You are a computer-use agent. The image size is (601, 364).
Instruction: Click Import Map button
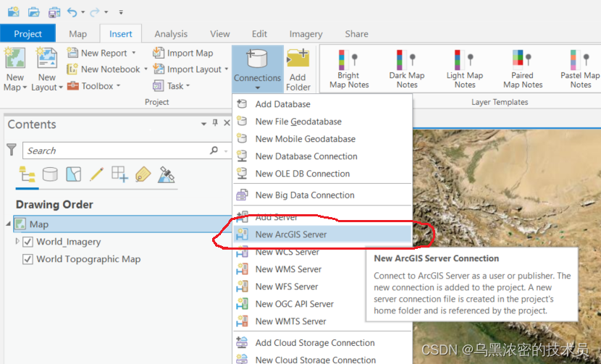tap(182, 53)
